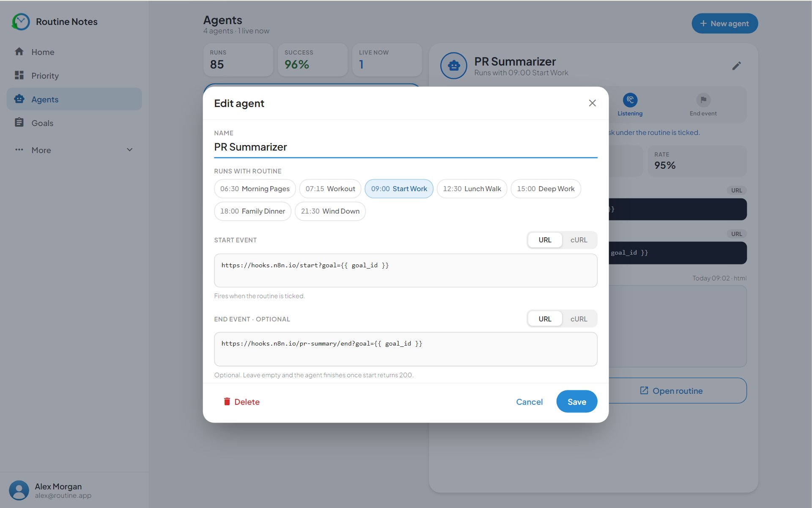Switch Start Event to URL tab

[545, 240]
